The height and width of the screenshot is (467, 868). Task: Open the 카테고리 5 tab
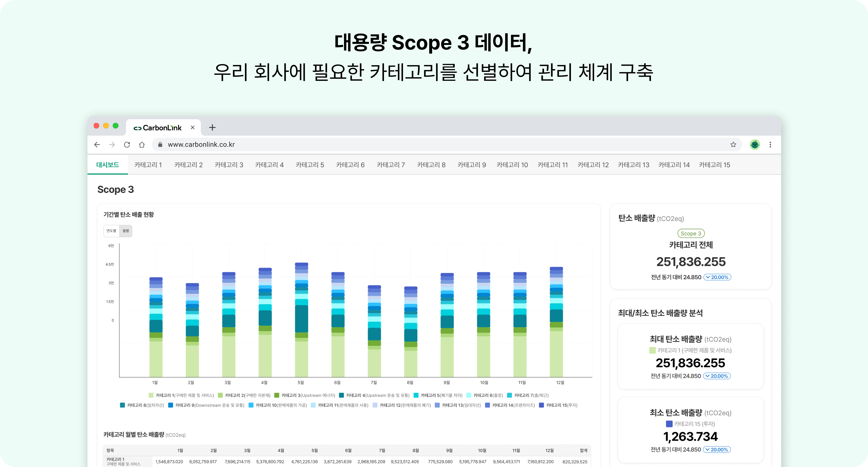point(310,165)
